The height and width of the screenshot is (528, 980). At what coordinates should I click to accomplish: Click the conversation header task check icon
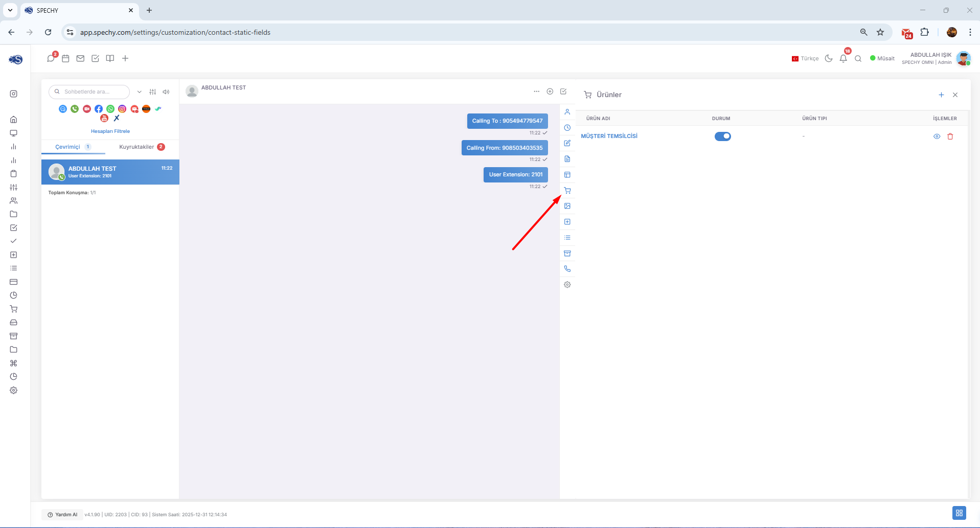(x=563, y=91)
